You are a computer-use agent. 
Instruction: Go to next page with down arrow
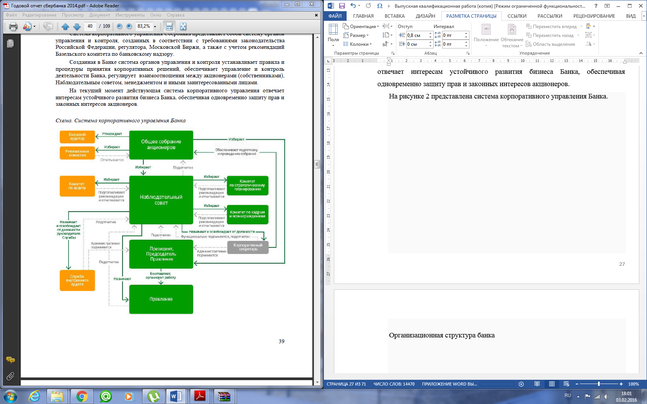[78, 27]
